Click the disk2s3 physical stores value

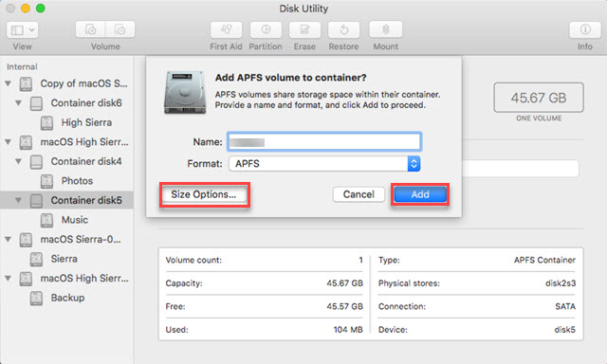(561, 283)
